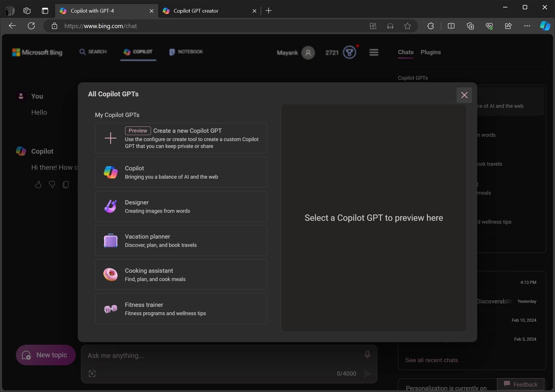Switch to the Chats tab

tap(405, 52)
